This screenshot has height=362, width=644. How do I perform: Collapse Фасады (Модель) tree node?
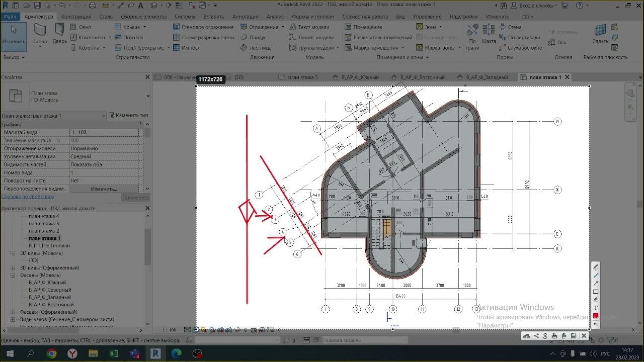(13, 275)
